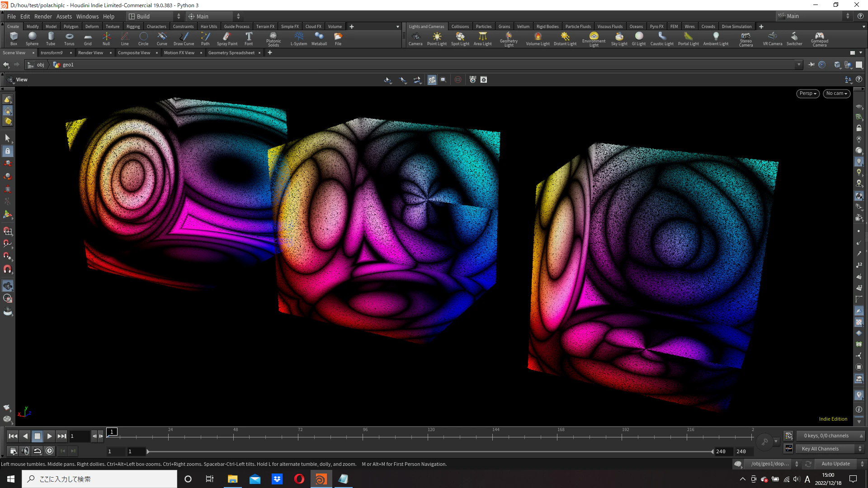Open the Persp viewport dropdown
This screenshot has width=868, height=488.
tap(807, 94)
